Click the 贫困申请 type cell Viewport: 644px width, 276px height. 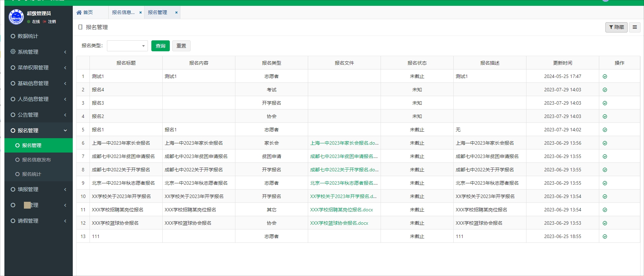(272, 156)
